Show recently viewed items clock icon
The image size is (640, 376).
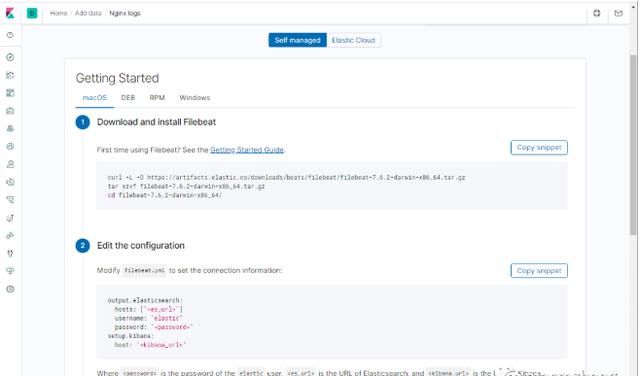coord(10,35)
